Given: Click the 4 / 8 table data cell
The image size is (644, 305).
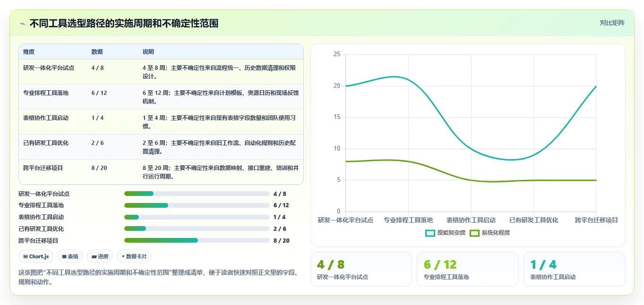Looking at the screenshot, I should [98, 68].
